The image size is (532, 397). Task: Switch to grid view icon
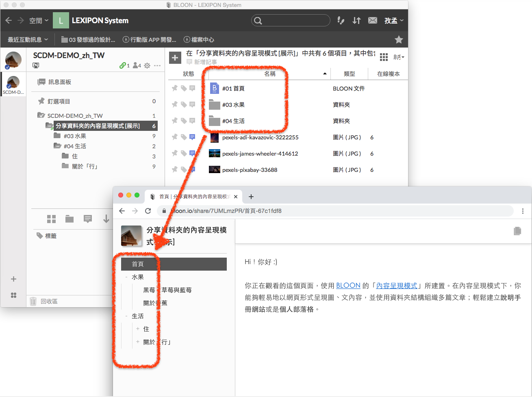[384, 57]
